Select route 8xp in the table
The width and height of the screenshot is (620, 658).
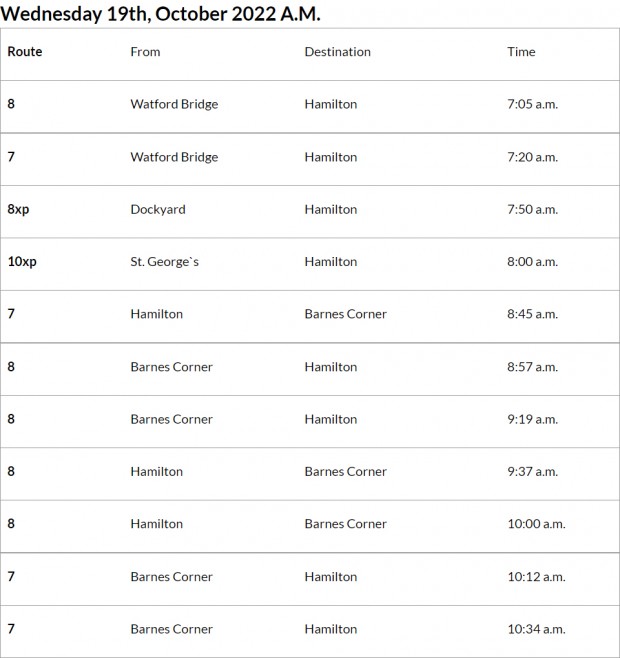tap(19, 209)
